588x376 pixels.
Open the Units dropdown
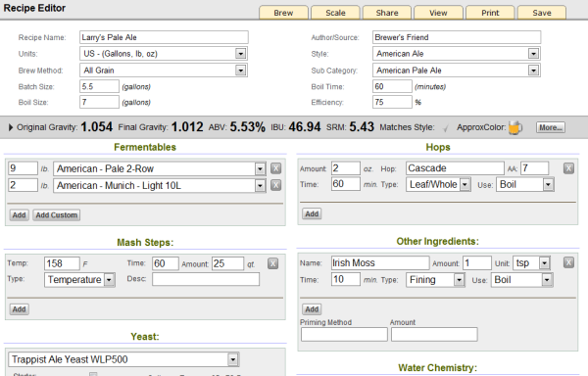[x=164, y=54]
